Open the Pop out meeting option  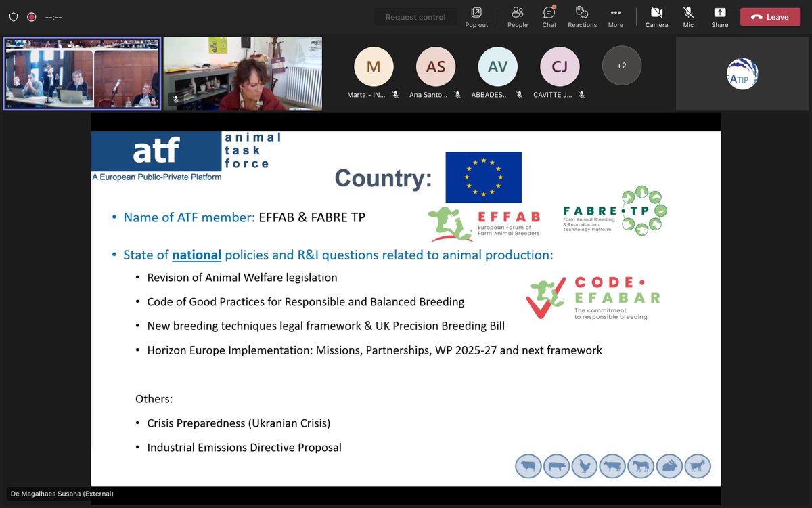pyautogui.click(x=476, y=16)
